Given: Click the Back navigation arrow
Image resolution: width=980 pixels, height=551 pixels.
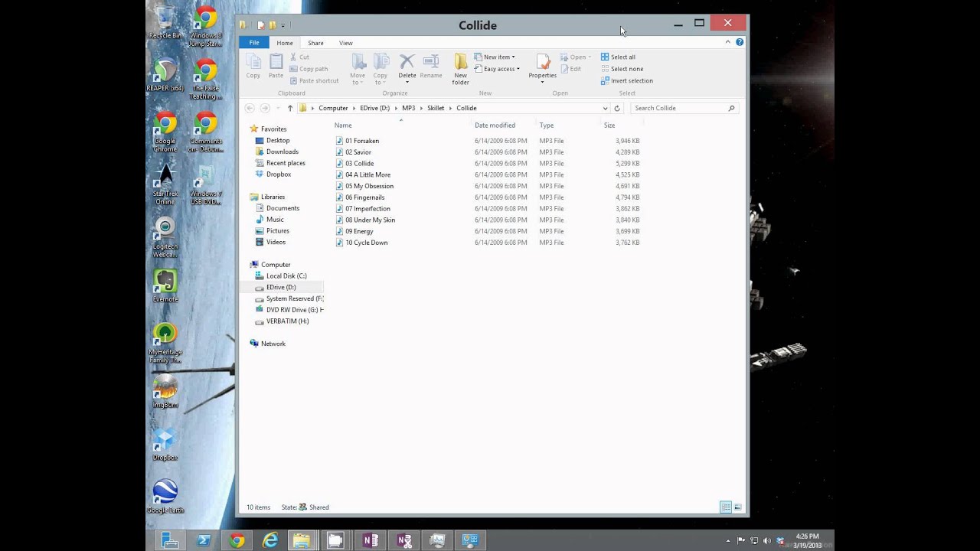Looking at the screenshot, I should 250,108.
